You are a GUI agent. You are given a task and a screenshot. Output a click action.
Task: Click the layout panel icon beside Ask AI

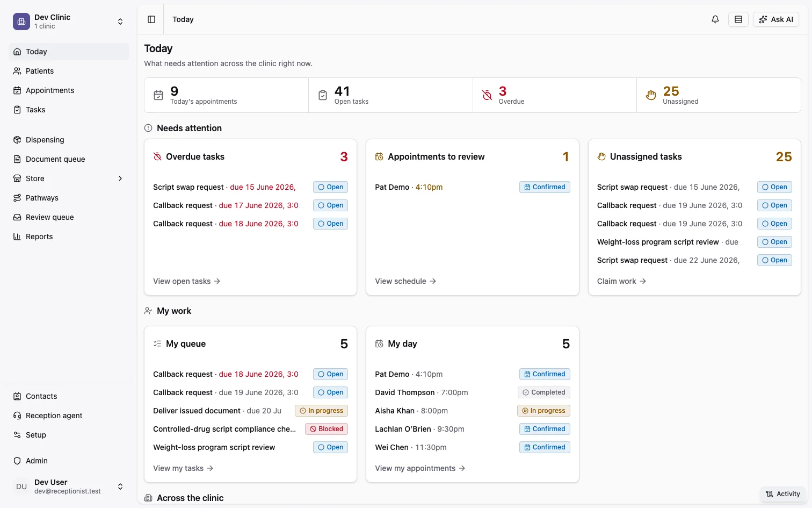pos(738,19)
